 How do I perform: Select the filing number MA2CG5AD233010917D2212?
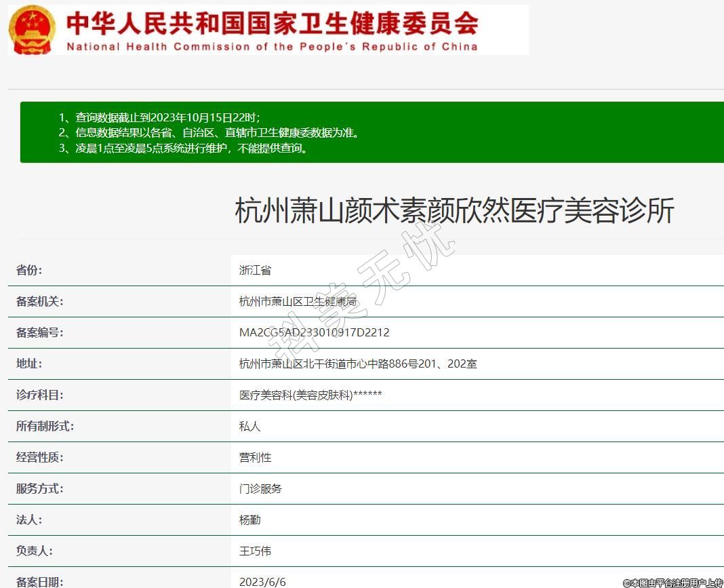[314, 332]
